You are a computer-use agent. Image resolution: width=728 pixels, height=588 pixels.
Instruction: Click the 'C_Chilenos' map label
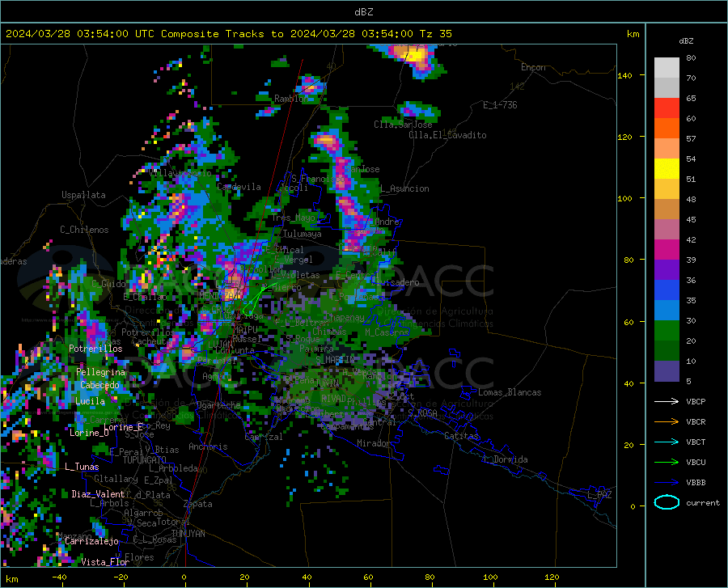84,230
